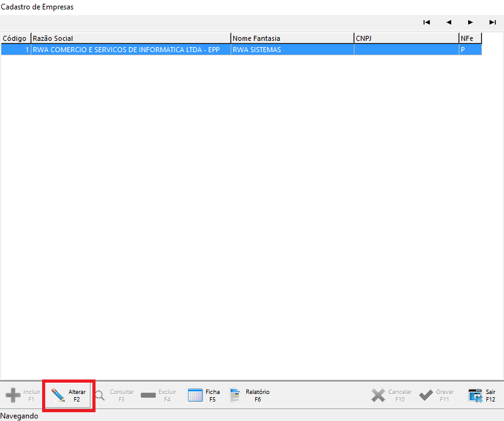Image resolution: width=504 pixels, height=421 pixels.
Task: Select the RWA COMERCIO E SERVICOS row
Action: 241,50
